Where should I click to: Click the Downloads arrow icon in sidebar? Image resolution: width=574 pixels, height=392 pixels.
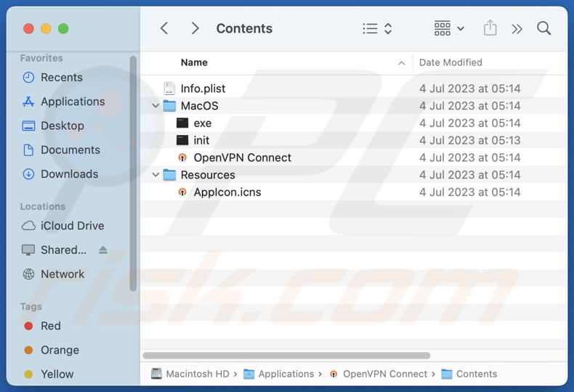point(28,174)
